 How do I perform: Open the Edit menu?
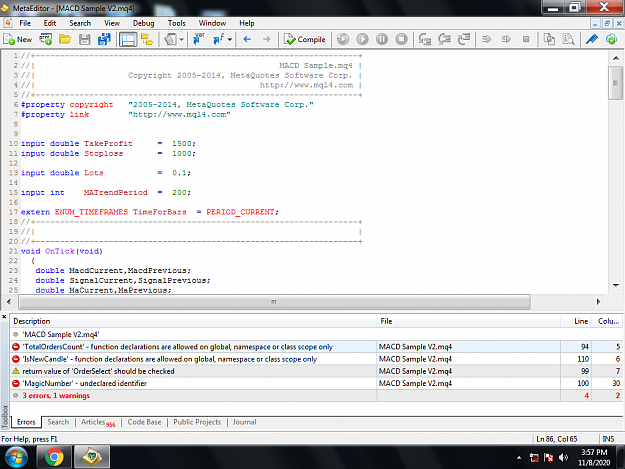pos(50,23)
